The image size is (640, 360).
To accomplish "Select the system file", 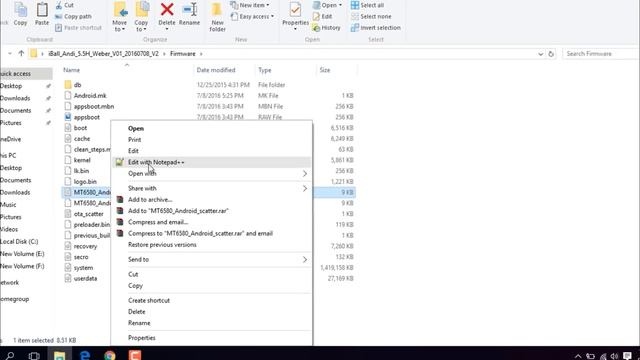I will click(x=83, y=268).
